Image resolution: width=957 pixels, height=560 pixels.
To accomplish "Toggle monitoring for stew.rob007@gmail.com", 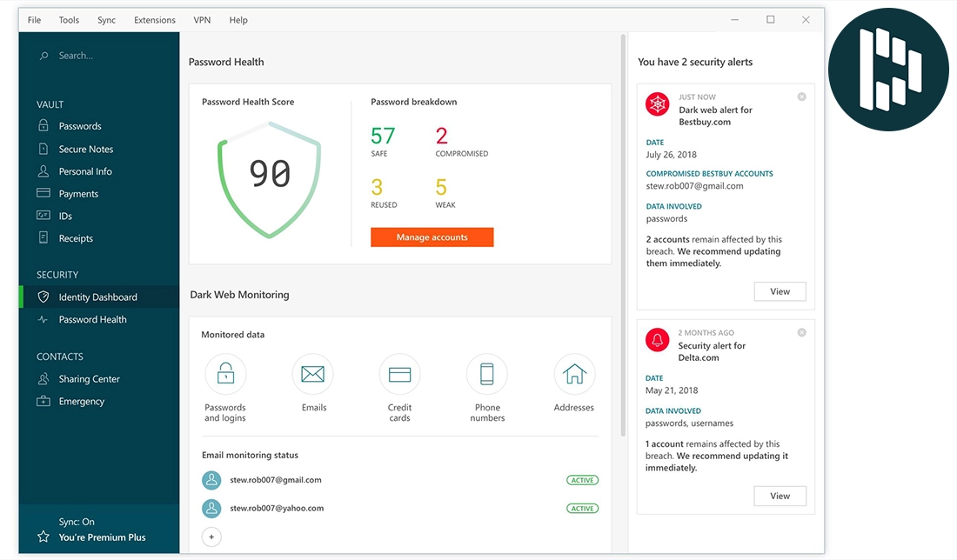I will pyautogui.click(x=582, y=479).
